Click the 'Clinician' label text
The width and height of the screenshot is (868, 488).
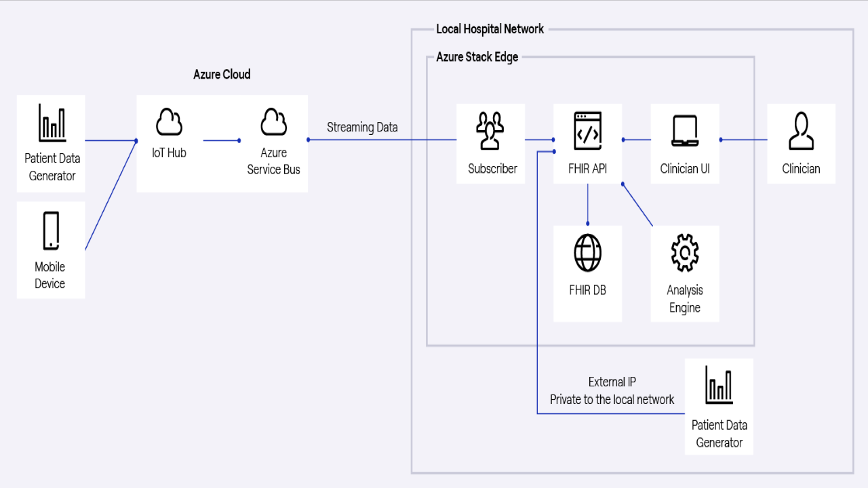pos(801,169)
